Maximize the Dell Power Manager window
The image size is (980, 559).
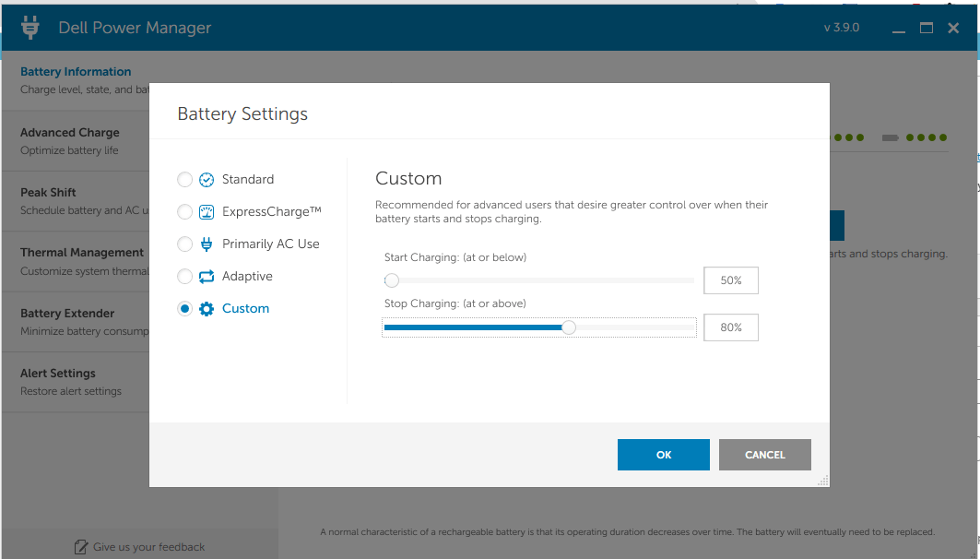[927, 28]
